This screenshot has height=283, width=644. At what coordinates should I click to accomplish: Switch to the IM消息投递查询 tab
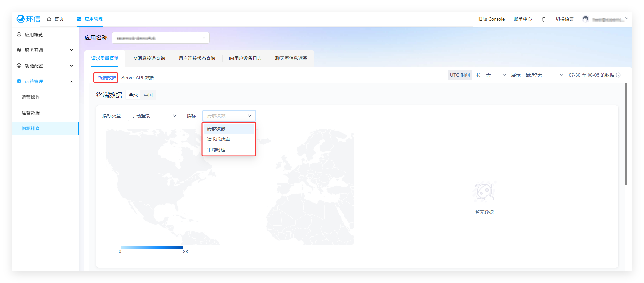(148, 58)
